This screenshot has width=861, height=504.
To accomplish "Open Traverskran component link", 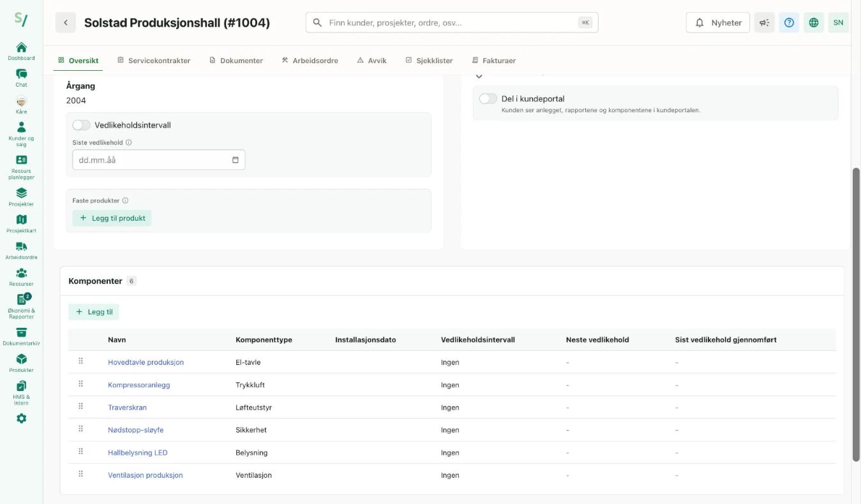I will (x=127, y=408).
